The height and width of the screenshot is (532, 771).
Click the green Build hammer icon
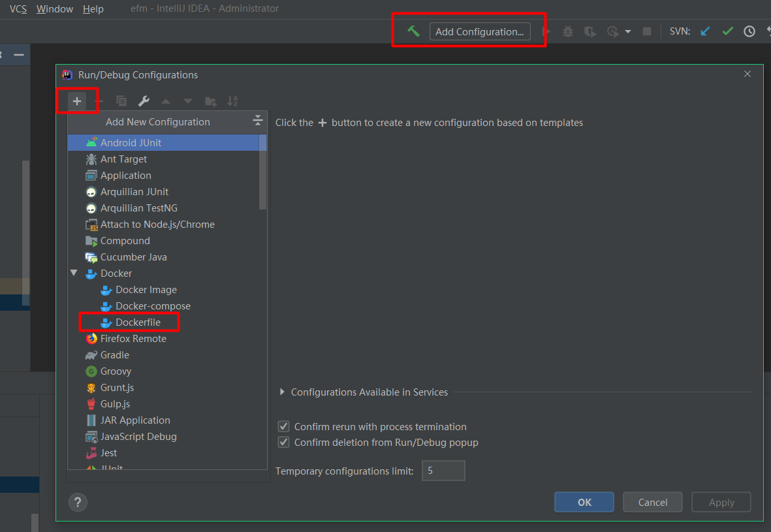click(413, 31)
